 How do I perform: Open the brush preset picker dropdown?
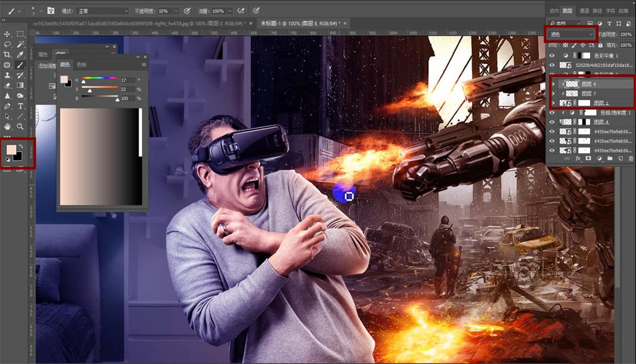pyautogui.click(x=38, y=10)
